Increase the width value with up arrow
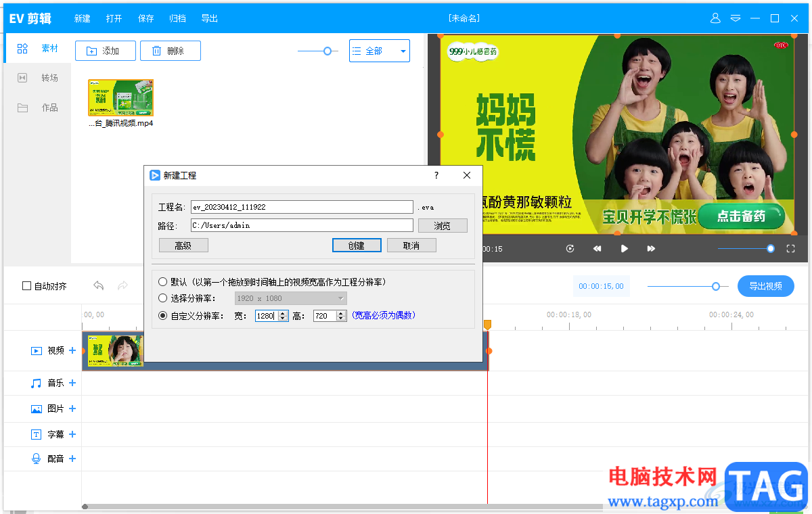812x514 pixels. tap(283, 313)
